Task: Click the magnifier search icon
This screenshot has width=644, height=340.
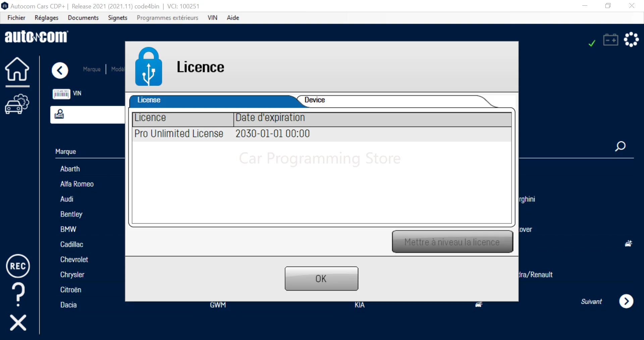Action: tap(620, 146)
